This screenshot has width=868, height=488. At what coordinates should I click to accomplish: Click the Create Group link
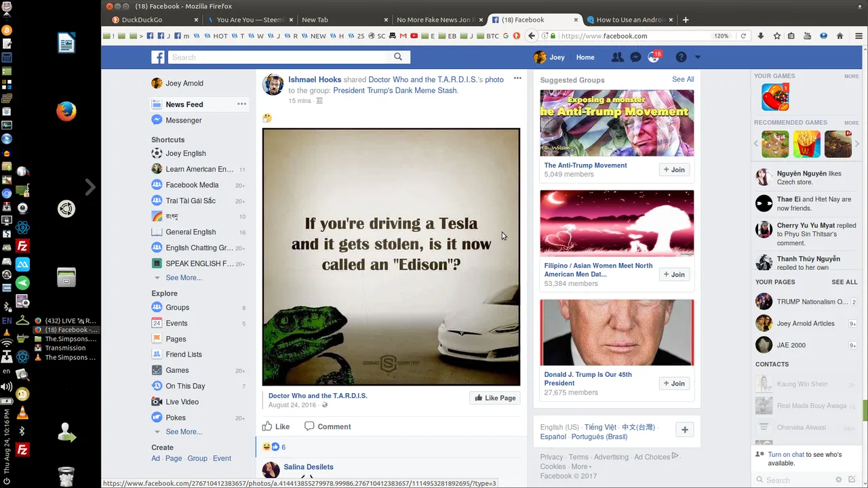[197, 458]
